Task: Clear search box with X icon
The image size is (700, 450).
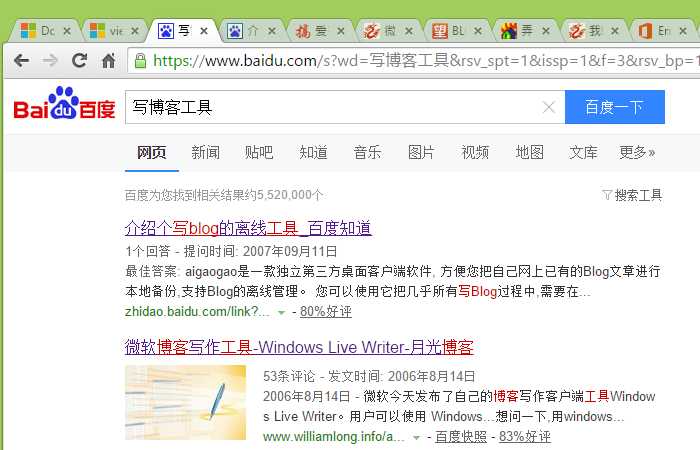Action: click(549, 107)
